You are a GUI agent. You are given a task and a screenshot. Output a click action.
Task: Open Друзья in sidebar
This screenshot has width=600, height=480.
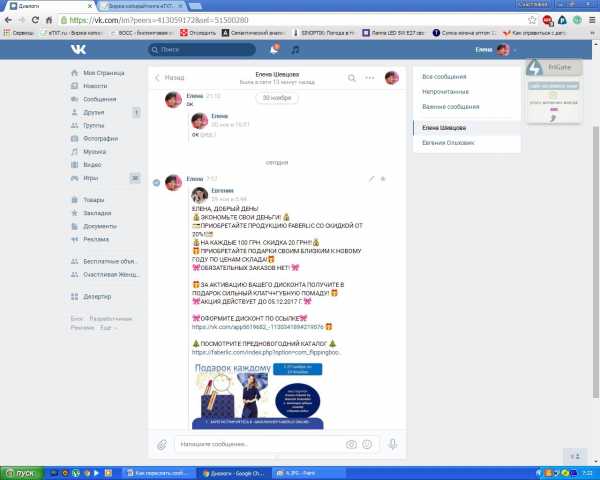tap(94, 112)
